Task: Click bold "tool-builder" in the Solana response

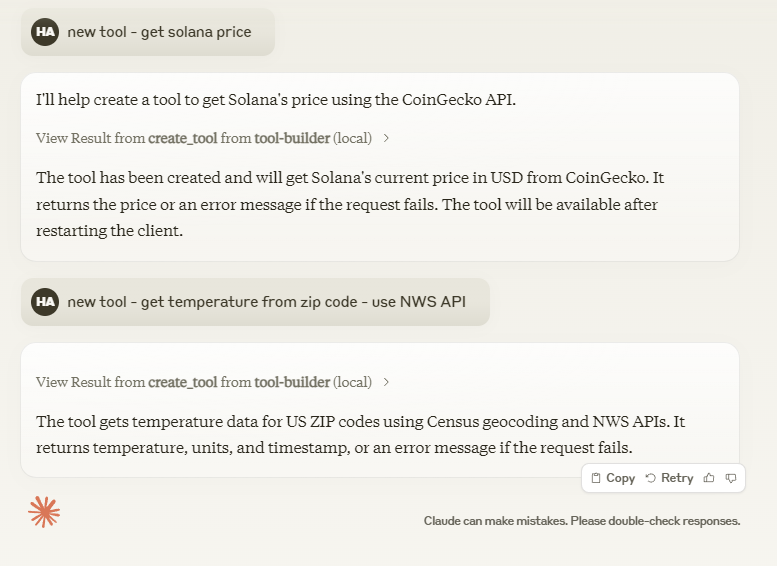Action: pos(292,138)
